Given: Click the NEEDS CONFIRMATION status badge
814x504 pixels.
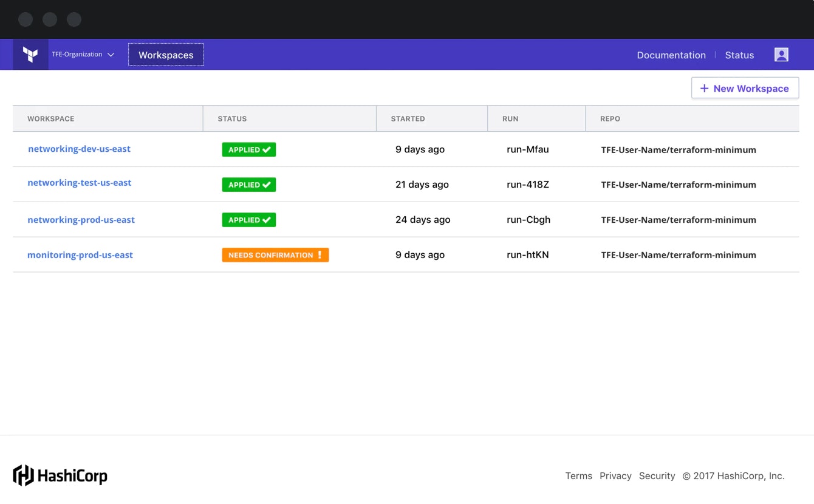Looking at the screenshot, I should pyautogui.click(x=275, y=255).
